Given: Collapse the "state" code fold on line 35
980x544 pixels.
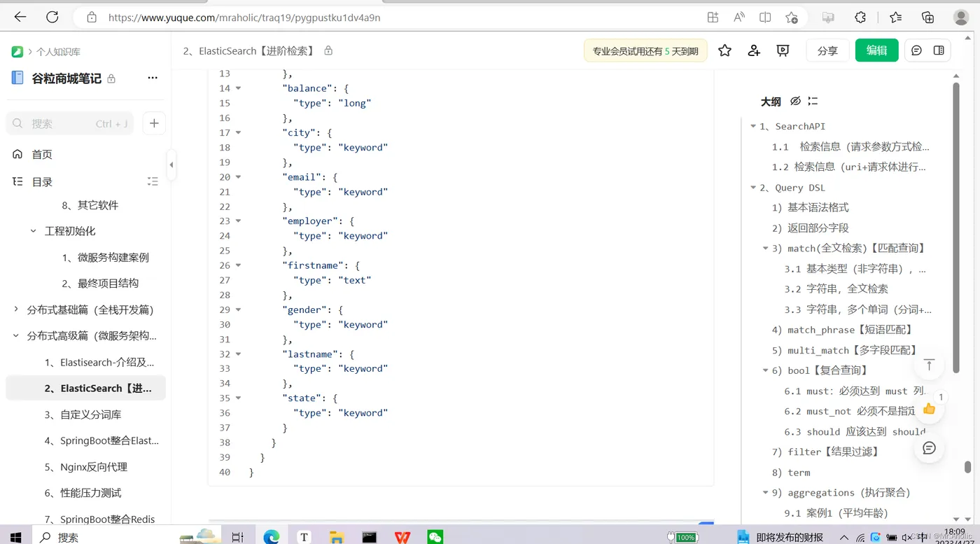Looking at the screenshot, I should [x=238, y=398].
